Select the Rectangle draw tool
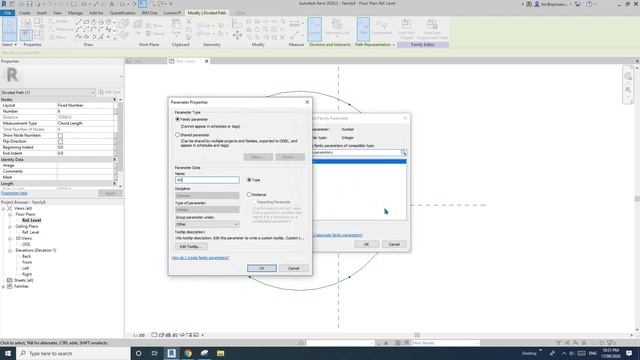 pyautogui.click(x=86, y=22)
